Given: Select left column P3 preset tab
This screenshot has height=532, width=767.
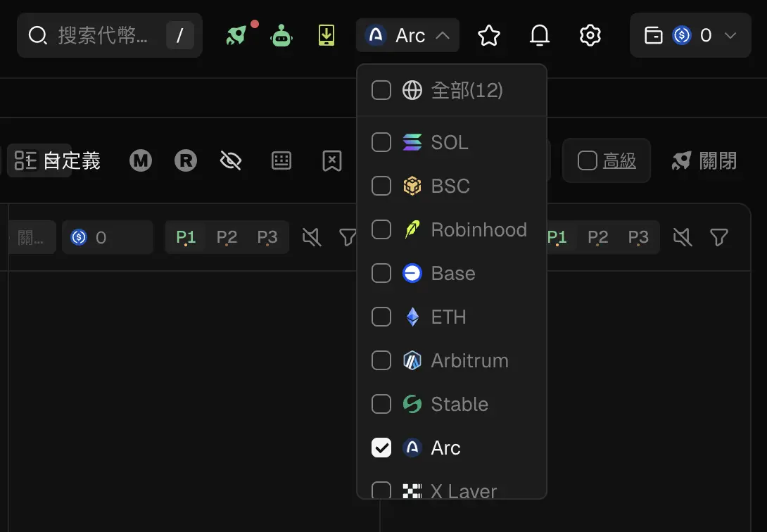Looking at the screenshot, I should (x=267, y=237).
